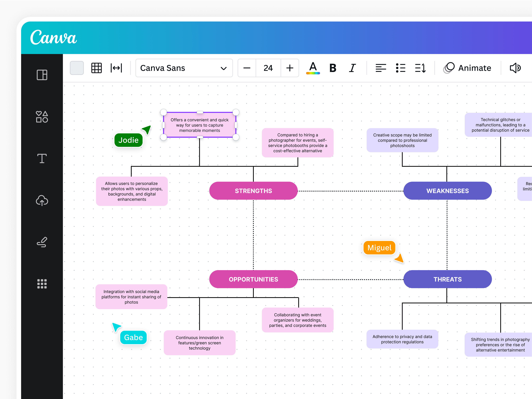The image size is (532, 399).
Task: Open the text alignment option
Action: pos(381,68)
